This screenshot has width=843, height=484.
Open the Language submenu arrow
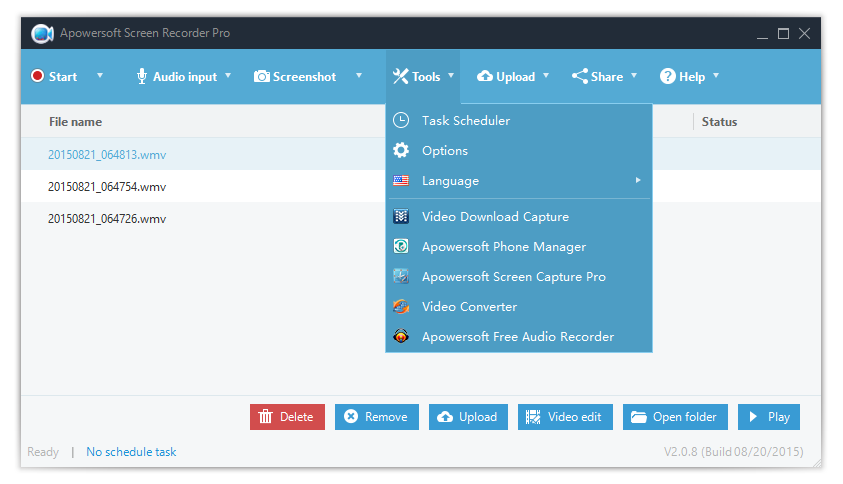pyautogui.click(x=638, y=180)
